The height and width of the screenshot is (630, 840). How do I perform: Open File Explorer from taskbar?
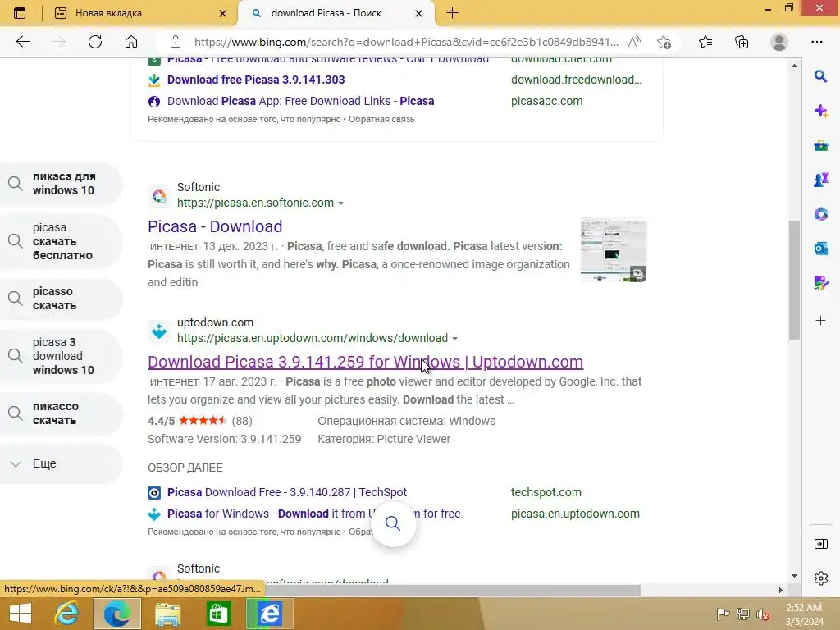tap(167, 614)
